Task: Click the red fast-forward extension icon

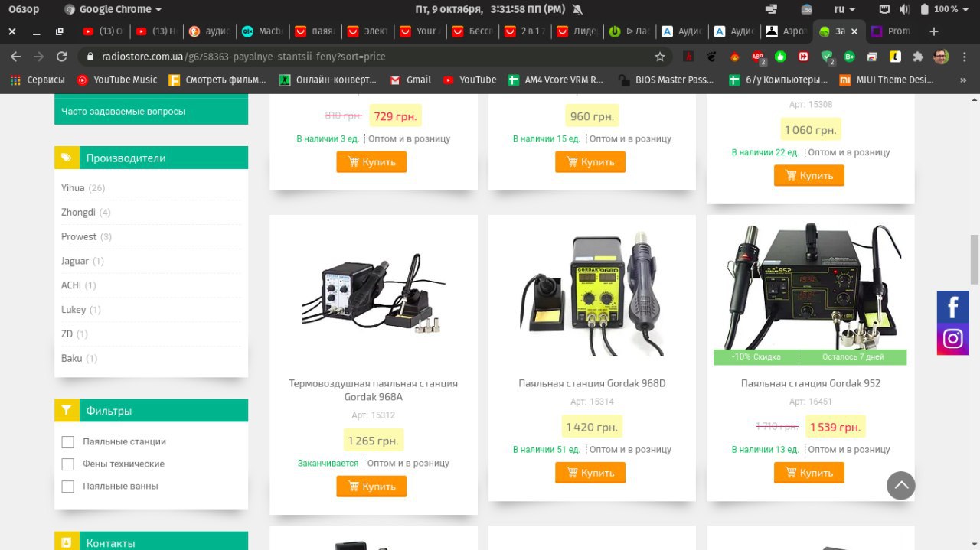Action: pyautogui.click(x=803, y=57)
